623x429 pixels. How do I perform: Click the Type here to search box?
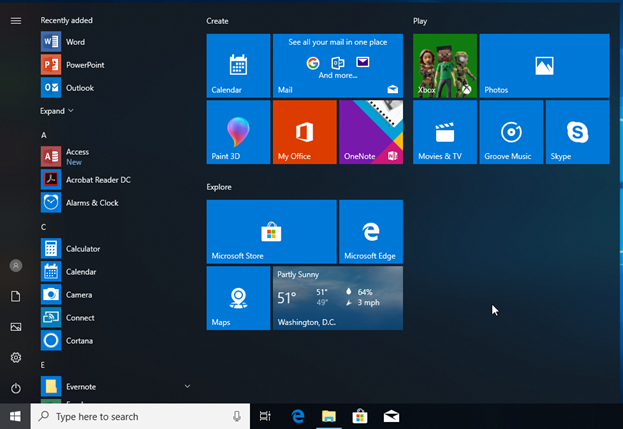point(140,416)
